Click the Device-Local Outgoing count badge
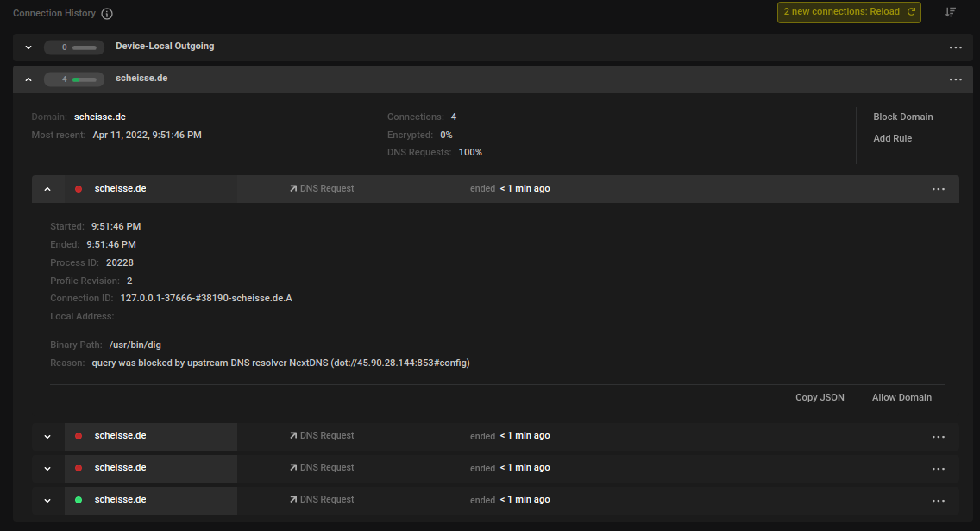The height and width of the screenshot is (531, 980). click(73, 47)
